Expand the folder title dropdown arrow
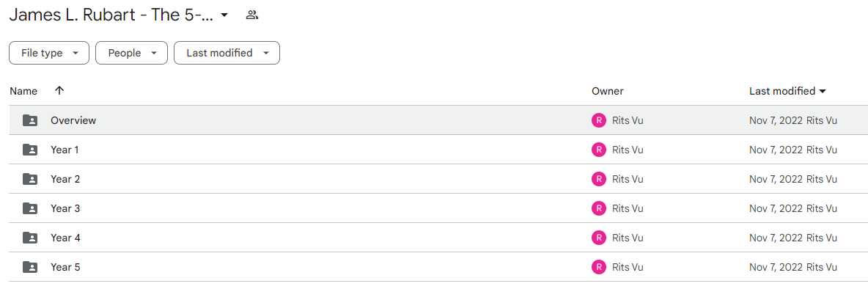This screenshot has height=289, width=868. click(x=224, y=15)
